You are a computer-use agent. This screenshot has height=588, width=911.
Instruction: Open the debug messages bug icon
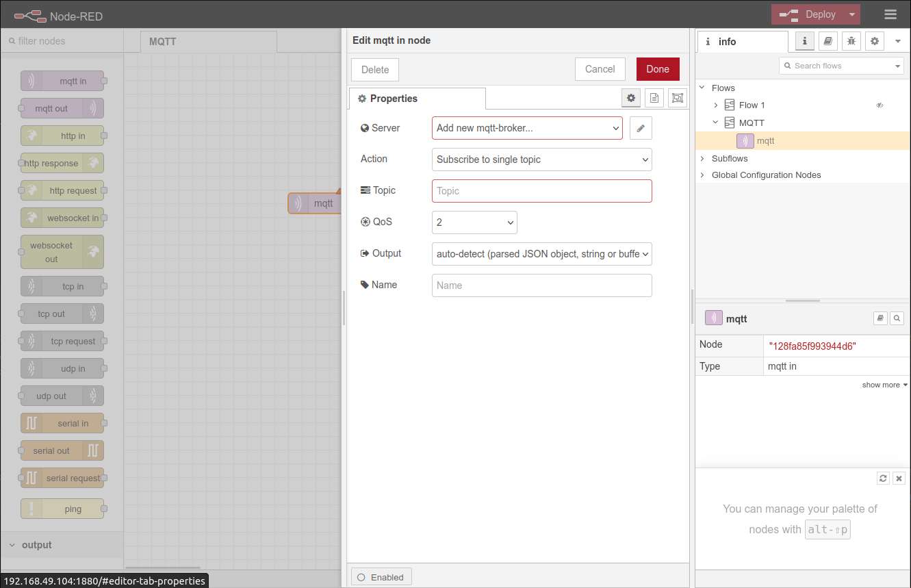[x=851, y=42]
